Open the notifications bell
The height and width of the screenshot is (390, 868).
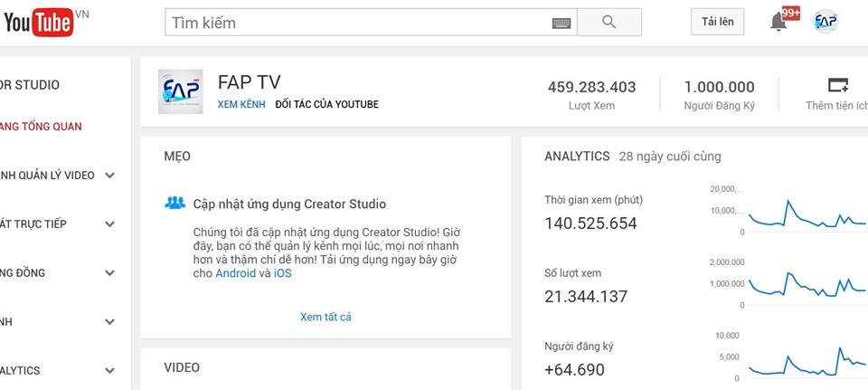point(778,22)
